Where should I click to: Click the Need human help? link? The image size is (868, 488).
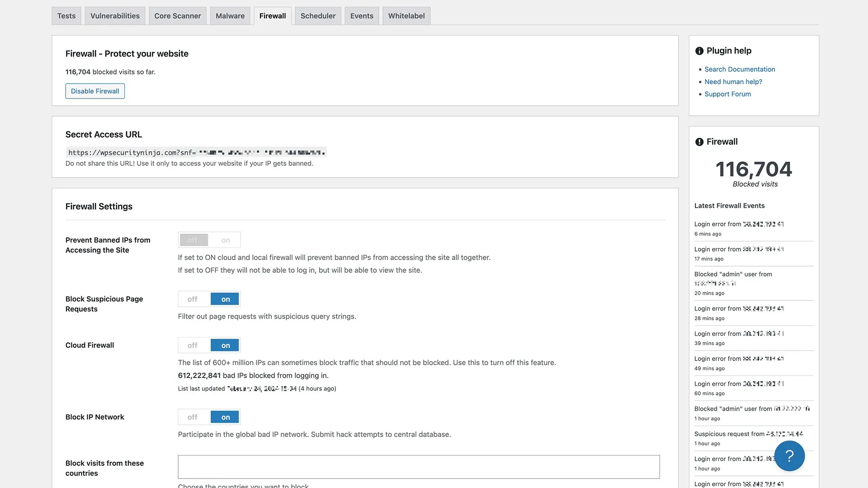click(733, 82)
